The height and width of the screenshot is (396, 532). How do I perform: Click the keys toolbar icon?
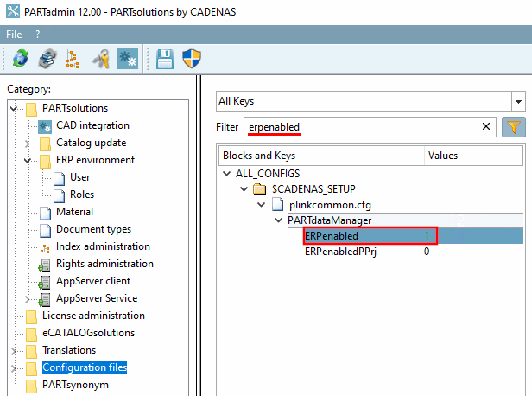(x=101, y=59)
